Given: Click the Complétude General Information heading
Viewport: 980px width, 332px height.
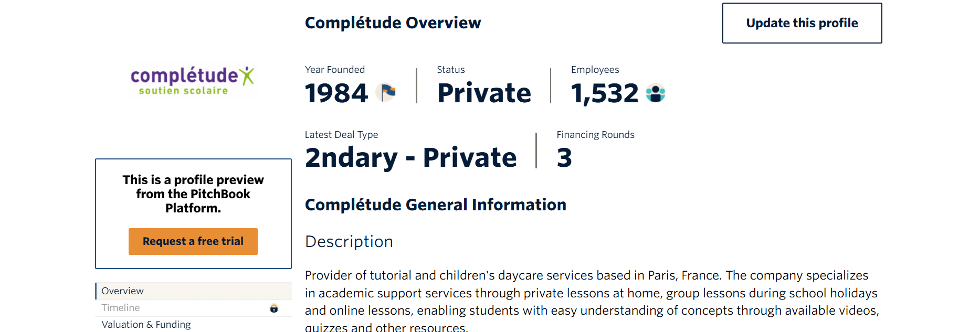Looking at the screenshot, I should (x=435, y=205).
